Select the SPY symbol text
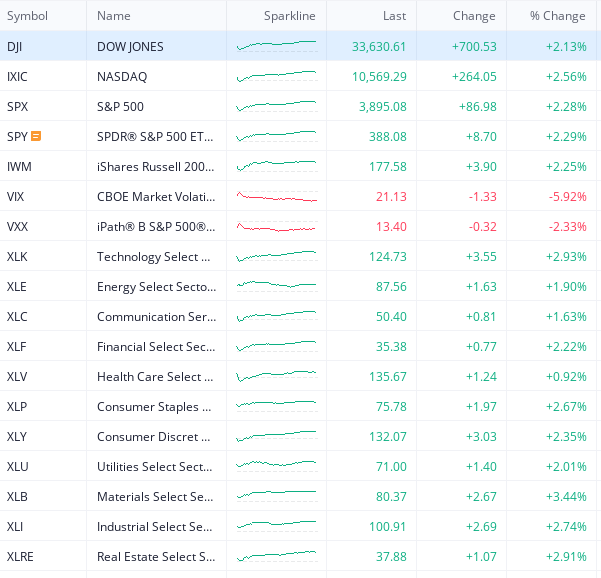 (17, 136)
